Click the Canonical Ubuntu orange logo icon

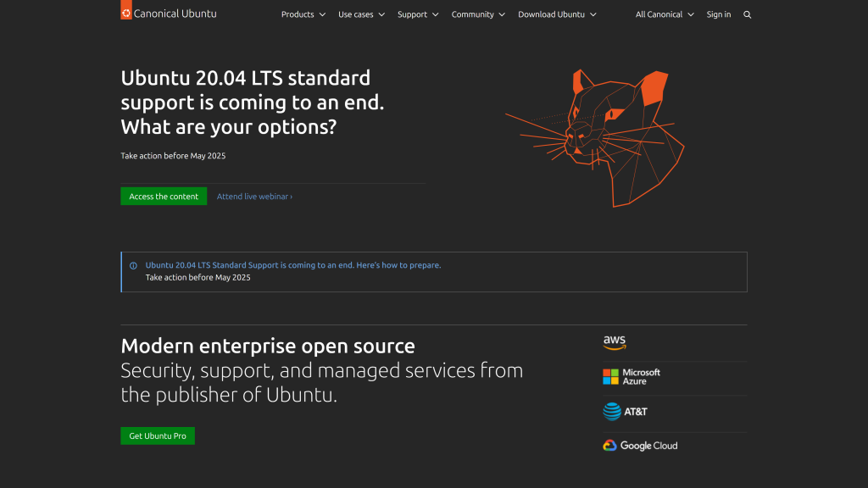[126, 10]
